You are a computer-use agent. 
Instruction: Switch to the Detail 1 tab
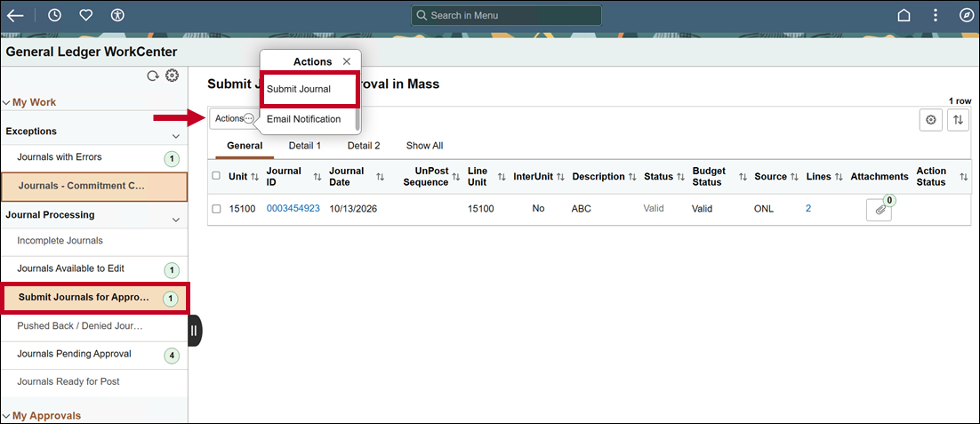[x=305, y=146]
